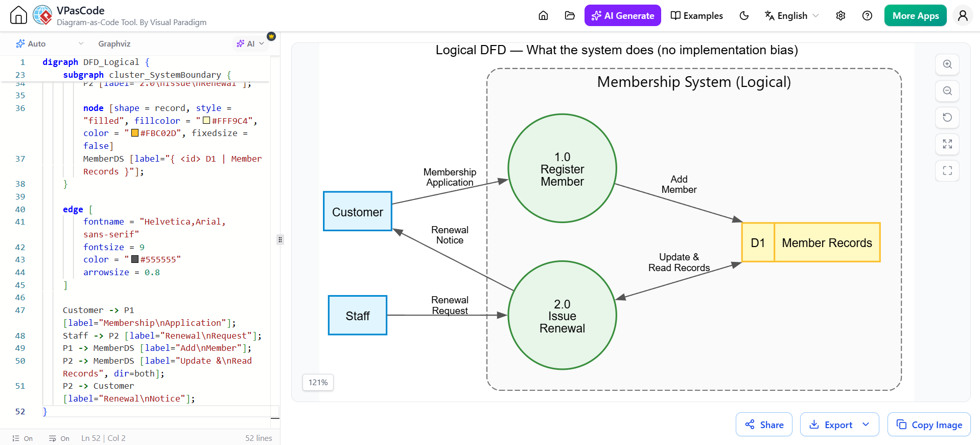Viewport: 980px width, 445px height.
Task: Fit diagram to screen with expand arrows icon
Action: coord(947,144)
